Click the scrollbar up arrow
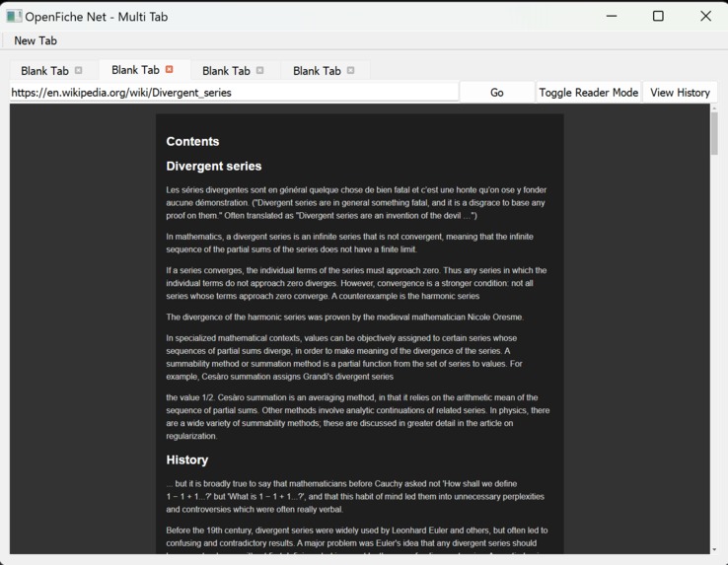 (714, 108)
